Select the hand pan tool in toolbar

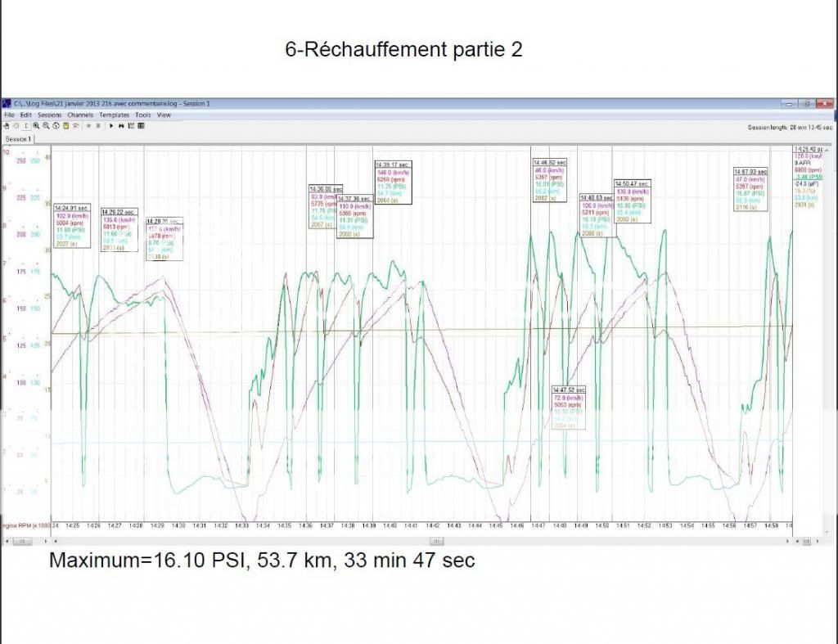(x=7, y=126)
